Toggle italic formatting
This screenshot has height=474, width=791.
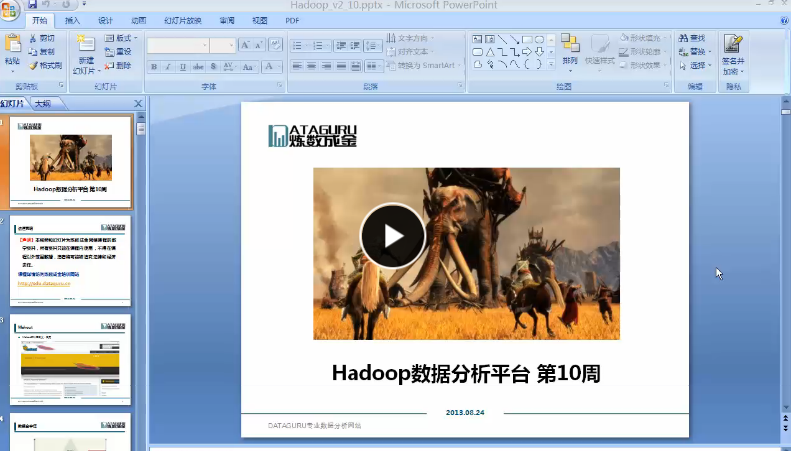click(x=168, y=67)
